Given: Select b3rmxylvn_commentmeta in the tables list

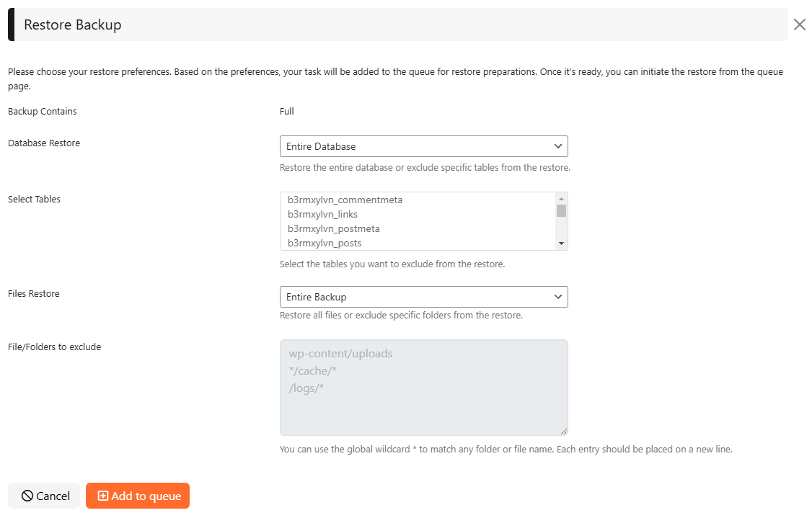Looking at the screenshot, I should coord(345,200).
